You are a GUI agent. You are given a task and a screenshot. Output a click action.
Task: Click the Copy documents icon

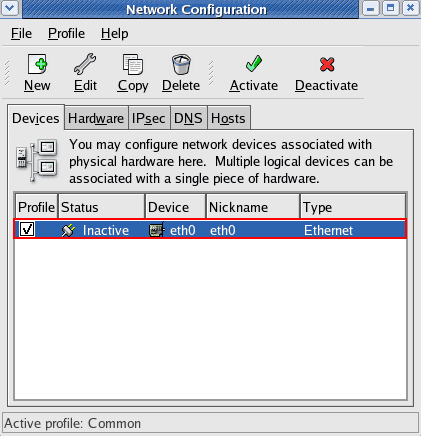(x=133, y=64)
